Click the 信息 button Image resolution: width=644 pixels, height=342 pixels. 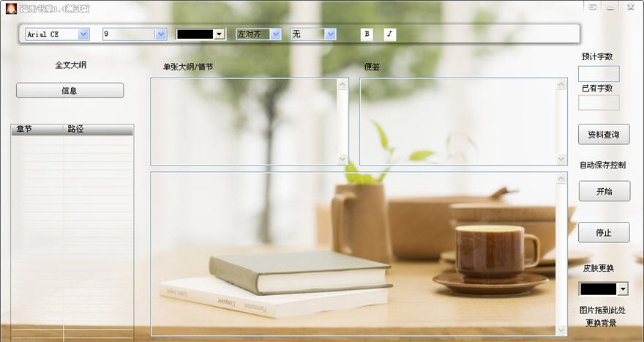point(70,90)
